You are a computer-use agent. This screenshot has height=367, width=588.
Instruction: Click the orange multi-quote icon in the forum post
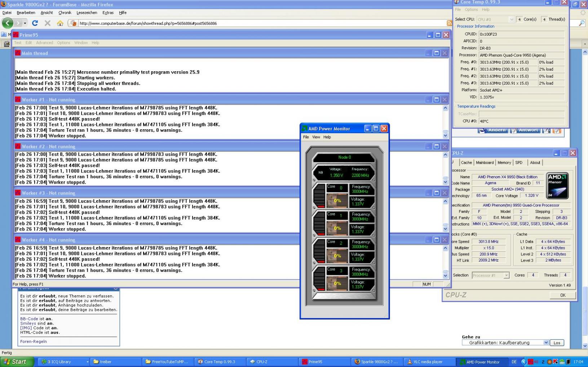pos(557,130)
